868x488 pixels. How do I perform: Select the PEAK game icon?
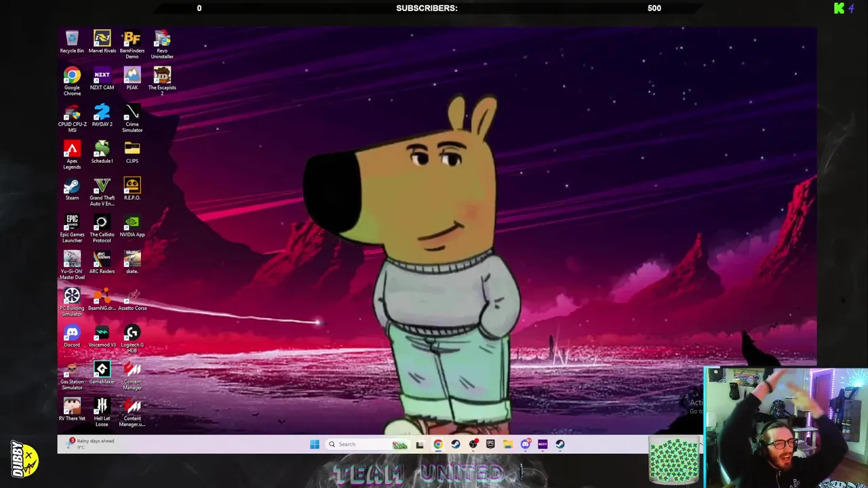pyautogui.click(x=132, y=79)
